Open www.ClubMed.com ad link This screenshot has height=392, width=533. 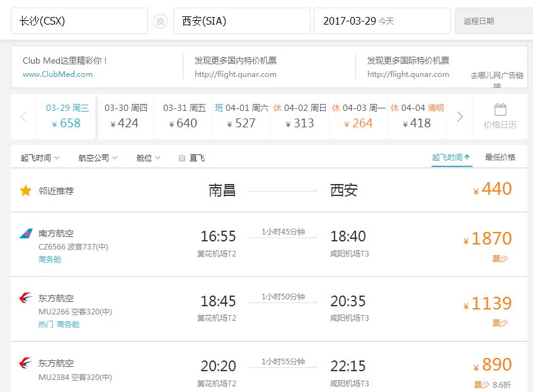click(57, 74)
